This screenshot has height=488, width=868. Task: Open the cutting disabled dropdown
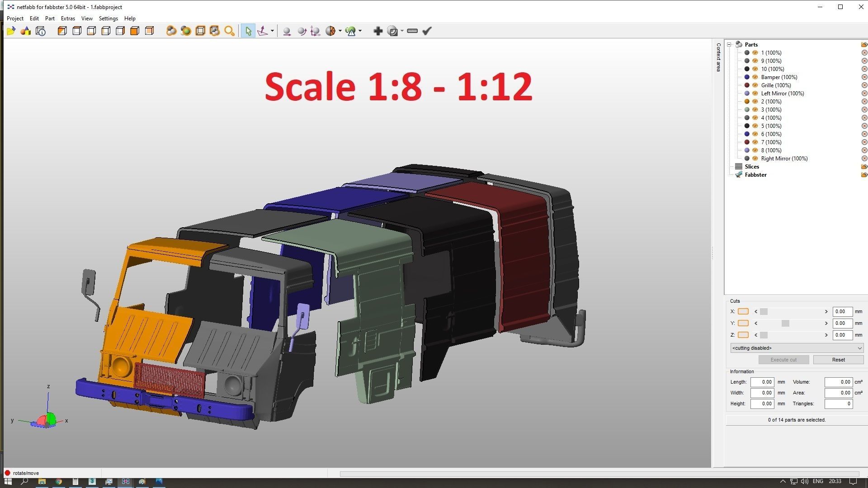[x=797, y=348]
